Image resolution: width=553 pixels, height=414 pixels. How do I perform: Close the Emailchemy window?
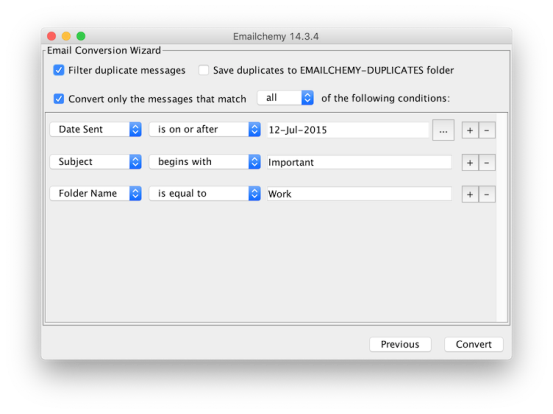point(51,36)
